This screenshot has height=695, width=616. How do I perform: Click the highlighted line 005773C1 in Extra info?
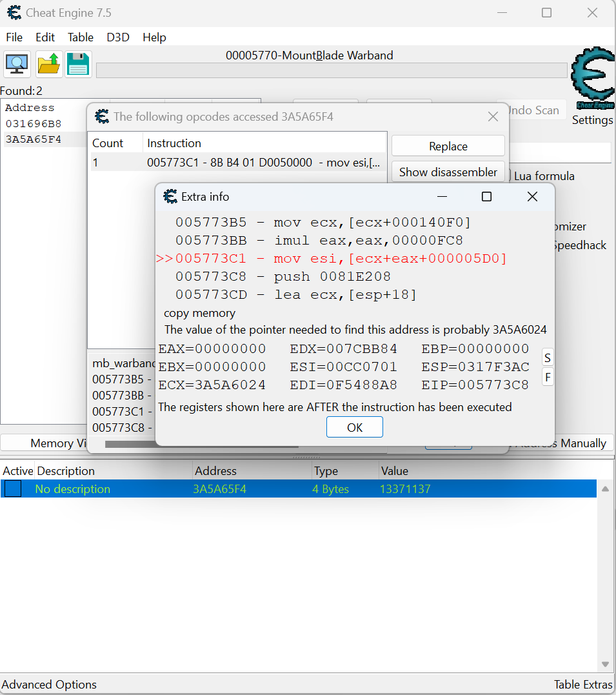click(331, 258)
